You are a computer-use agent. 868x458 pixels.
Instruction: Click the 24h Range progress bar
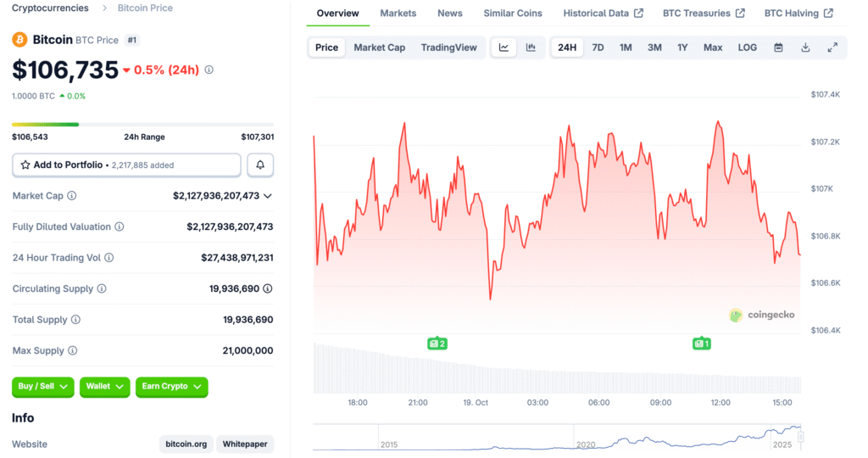click(142, 125)
